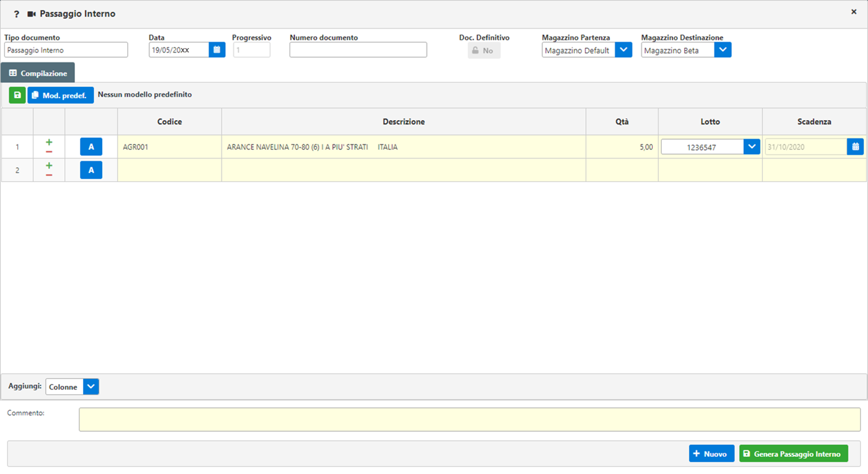Remove row 1 with the red minus
This screenshot has height=474, width=868.
(x=49, y=152)
